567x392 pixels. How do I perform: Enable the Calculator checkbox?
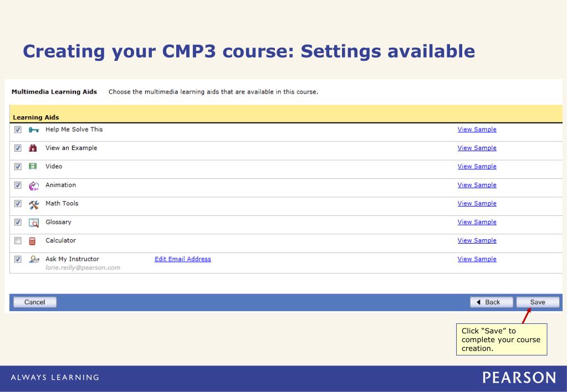click(18, 241)
